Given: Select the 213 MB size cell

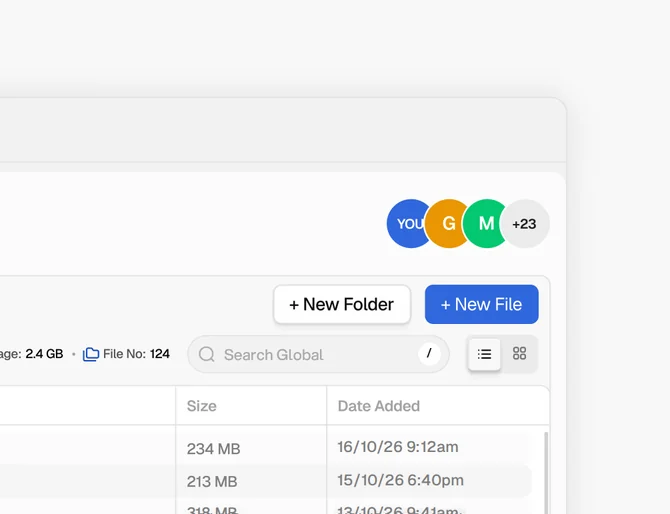Looking at the screenshot, I should click(x=212, y=482).
